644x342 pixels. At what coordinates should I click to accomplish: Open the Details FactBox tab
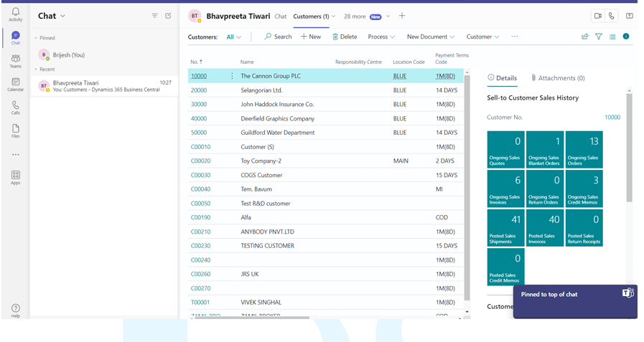[x=502, y=78]
